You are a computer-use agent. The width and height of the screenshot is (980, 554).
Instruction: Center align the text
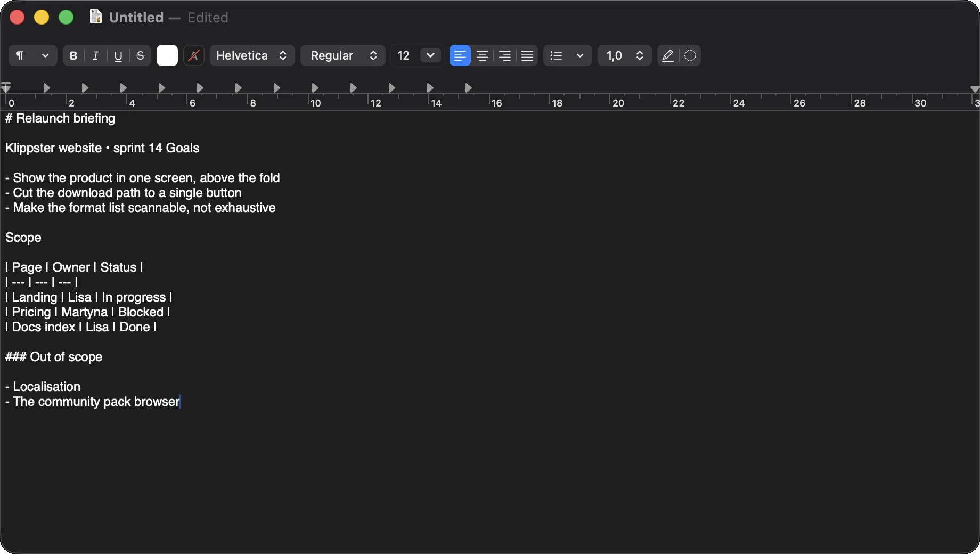click(482, 55)
